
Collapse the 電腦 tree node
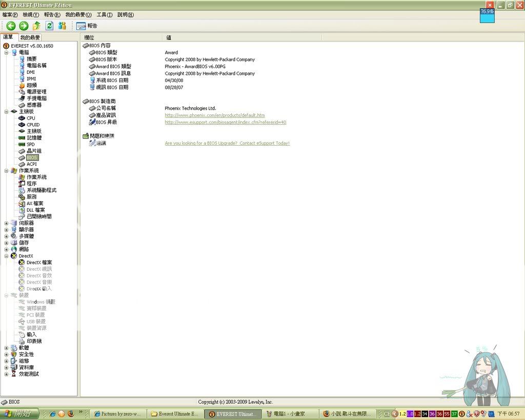[6, 52]
